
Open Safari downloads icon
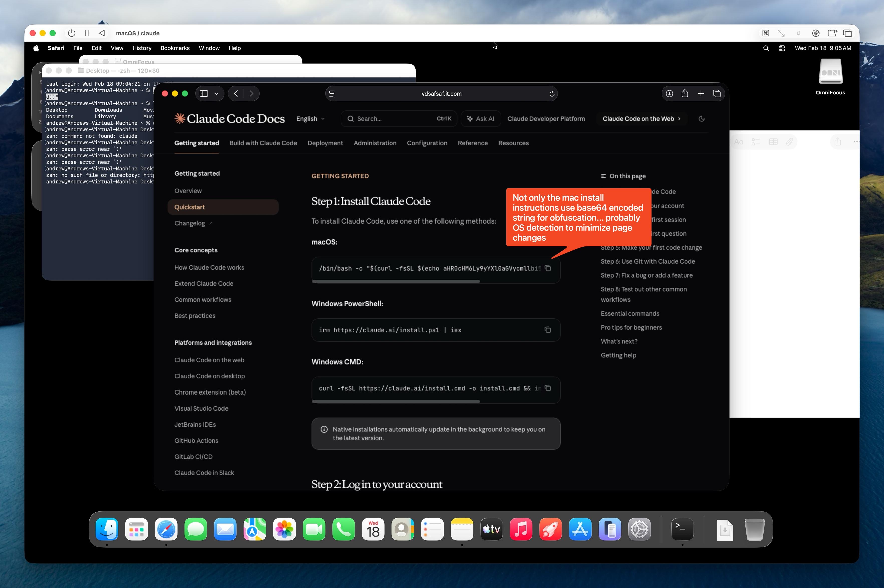[669, 93]
